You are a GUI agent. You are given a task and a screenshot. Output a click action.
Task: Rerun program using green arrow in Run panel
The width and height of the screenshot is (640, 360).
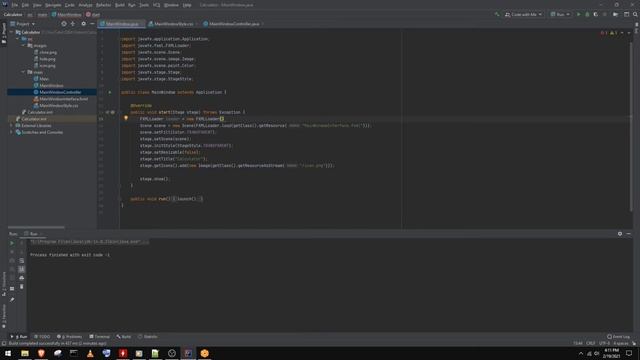[x=12, y=243]
